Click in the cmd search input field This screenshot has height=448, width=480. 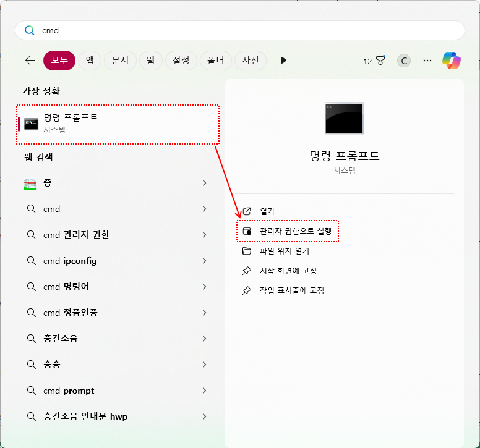(240, 30)
